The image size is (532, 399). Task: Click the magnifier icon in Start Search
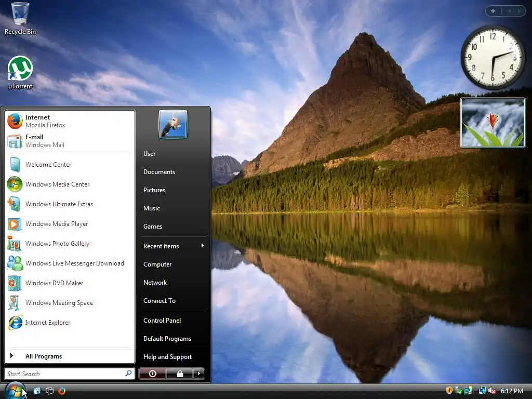pyautogui.click(x=129, y=373)
